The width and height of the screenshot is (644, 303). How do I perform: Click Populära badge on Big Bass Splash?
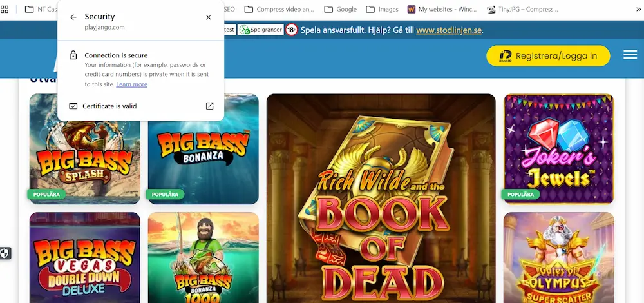46,195
